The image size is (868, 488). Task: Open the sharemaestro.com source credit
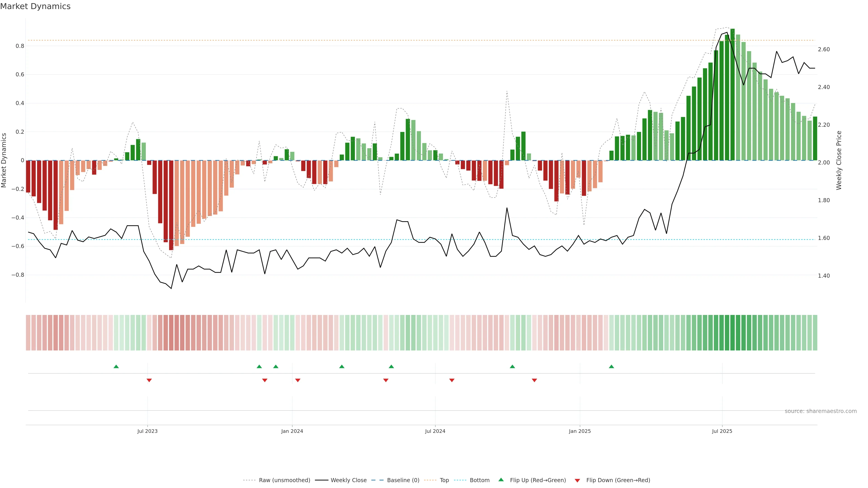point(821,411)
